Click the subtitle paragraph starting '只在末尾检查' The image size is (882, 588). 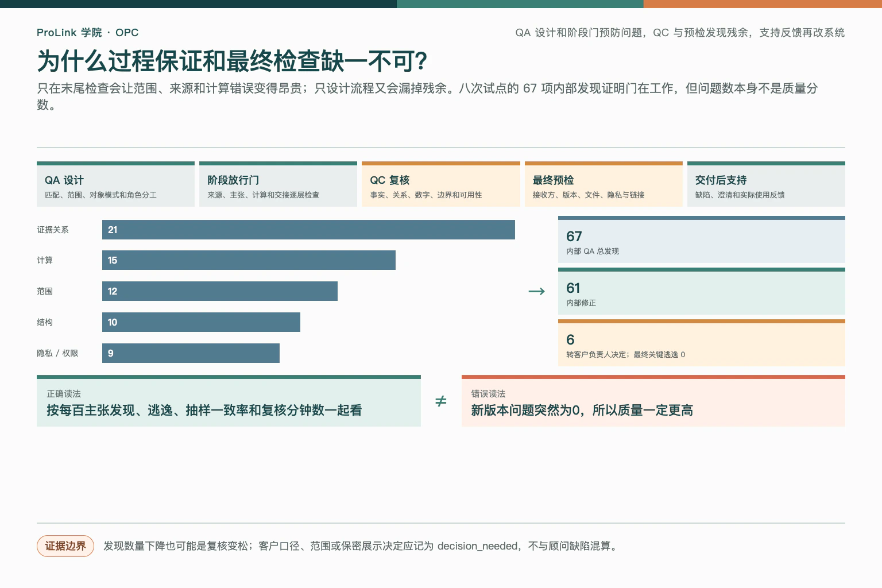tap(427, 96)
